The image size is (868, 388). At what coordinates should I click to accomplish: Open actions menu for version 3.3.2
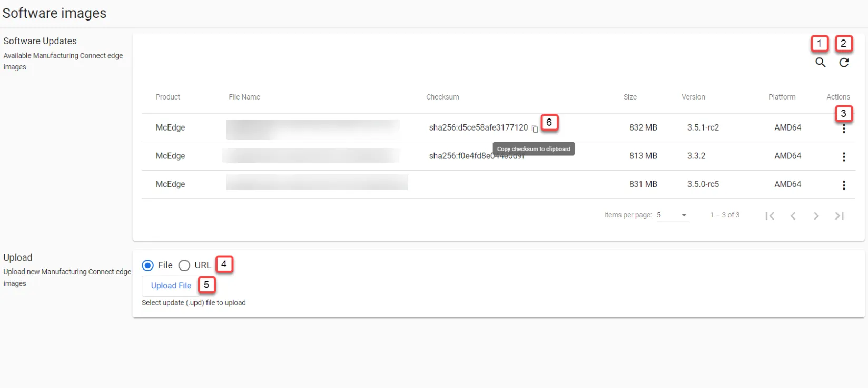tap(844, 157)
